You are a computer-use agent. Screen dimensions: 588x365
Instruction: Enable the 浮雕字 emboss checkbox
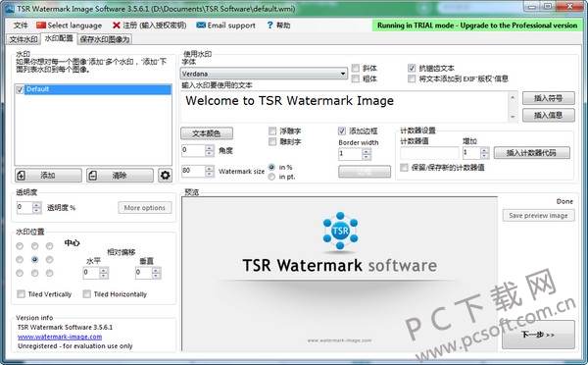tap(272, 130)
